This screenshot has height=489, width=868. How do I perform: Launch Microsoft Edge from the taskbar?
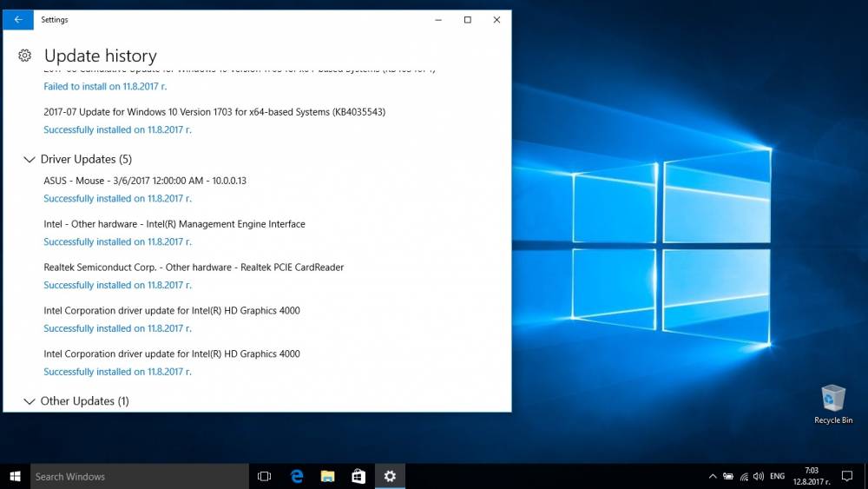[x=297, y=476]
